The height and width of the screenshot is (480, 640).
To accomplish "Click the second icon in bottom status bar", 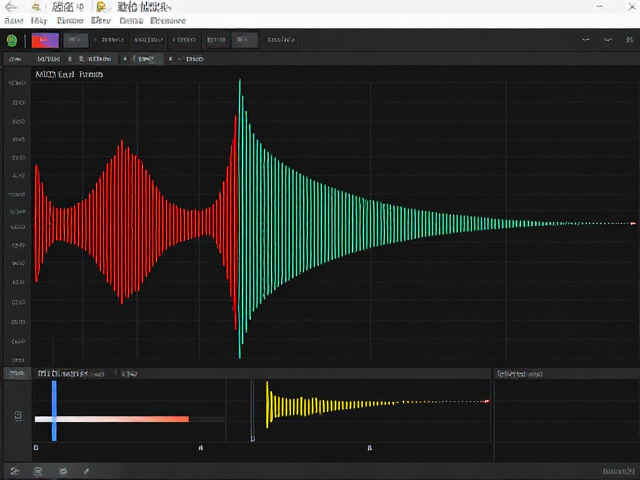I will [38, 471].
